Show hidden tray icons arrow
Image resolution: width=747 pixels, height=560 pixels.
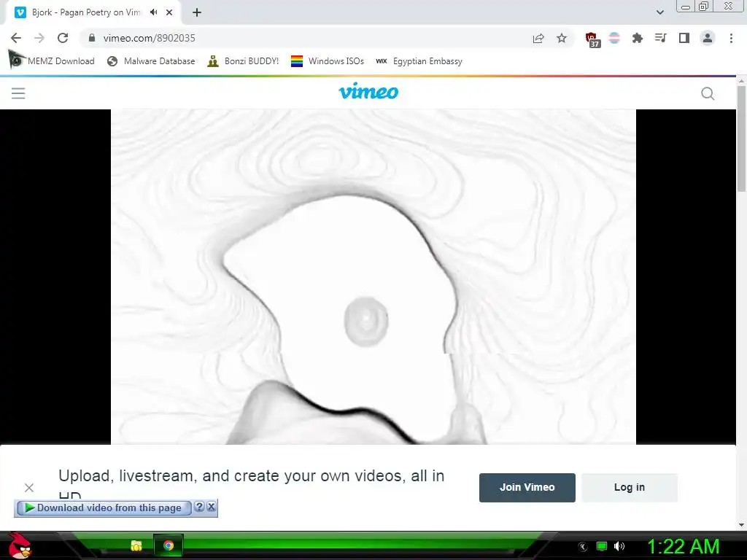pos(583,547)
